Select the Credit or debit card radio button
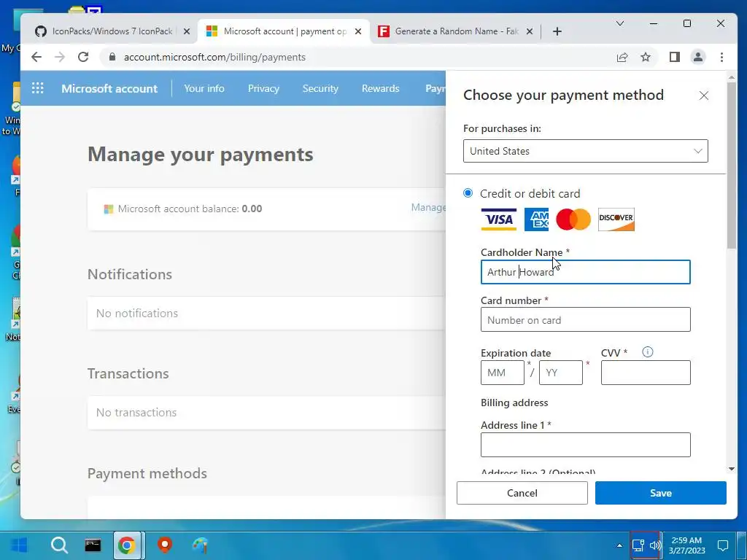747x560 pixels. [468, 192]
